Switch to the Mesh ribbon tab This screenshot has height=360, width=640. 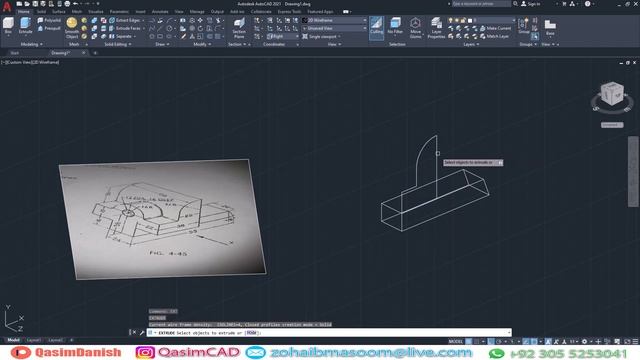click(77, 12)
